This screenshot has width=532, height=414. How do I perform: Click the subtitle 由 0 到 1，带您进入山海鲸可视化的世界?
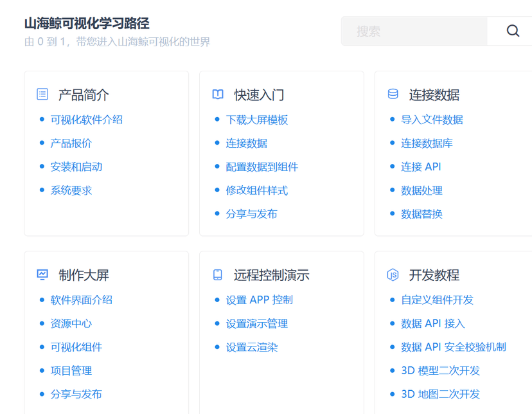[x=117, y=42]
